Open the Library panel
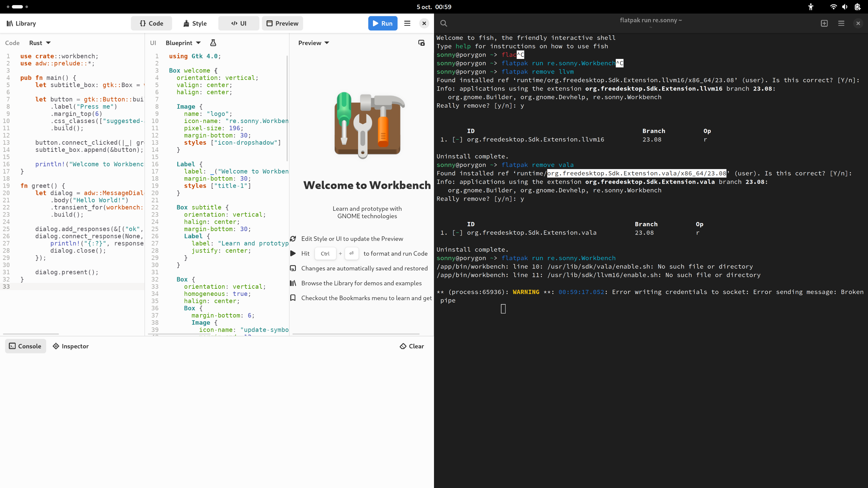The height and width of the screenshot is (488, 868). click(x=21, y=23)
